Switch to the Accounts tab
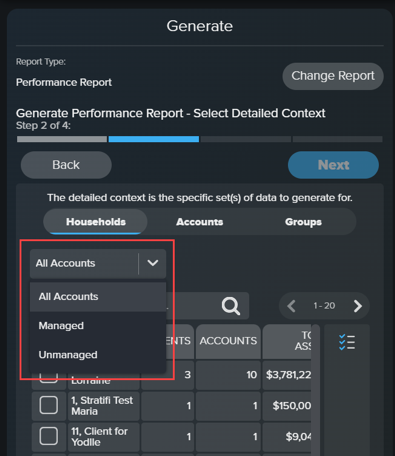The height and width of the screenshot is (456, 395). point(199,222)
